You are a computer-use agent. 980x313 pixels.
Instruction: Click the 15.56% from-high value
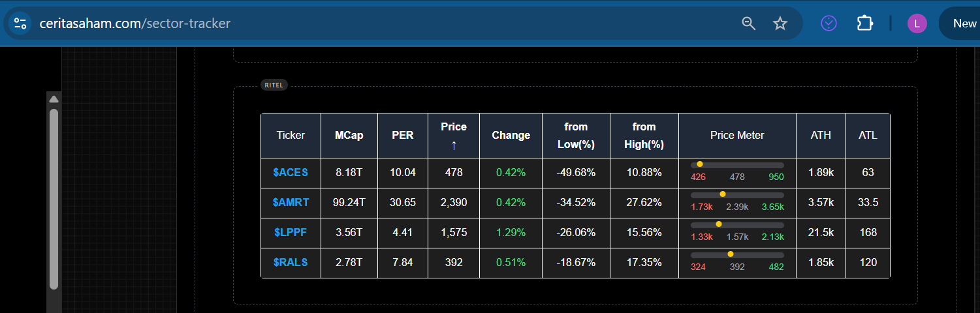click(644, 233)
